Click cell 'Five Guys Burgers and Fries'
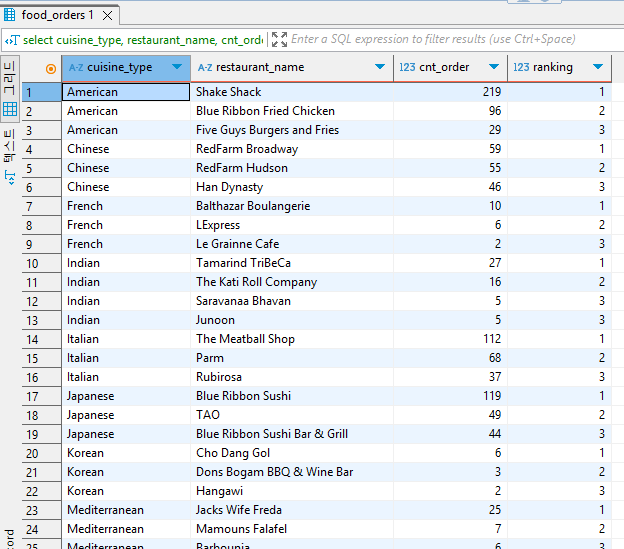Viewport: 624px width, 549px height. 292,130
